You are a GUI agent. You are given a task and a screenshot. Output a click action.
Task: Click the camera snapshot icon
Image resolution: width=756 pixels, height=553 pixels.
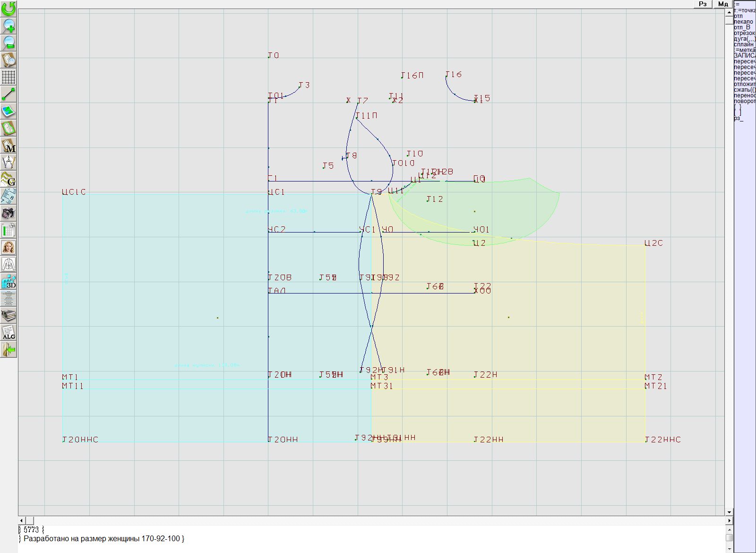point(9,213)
